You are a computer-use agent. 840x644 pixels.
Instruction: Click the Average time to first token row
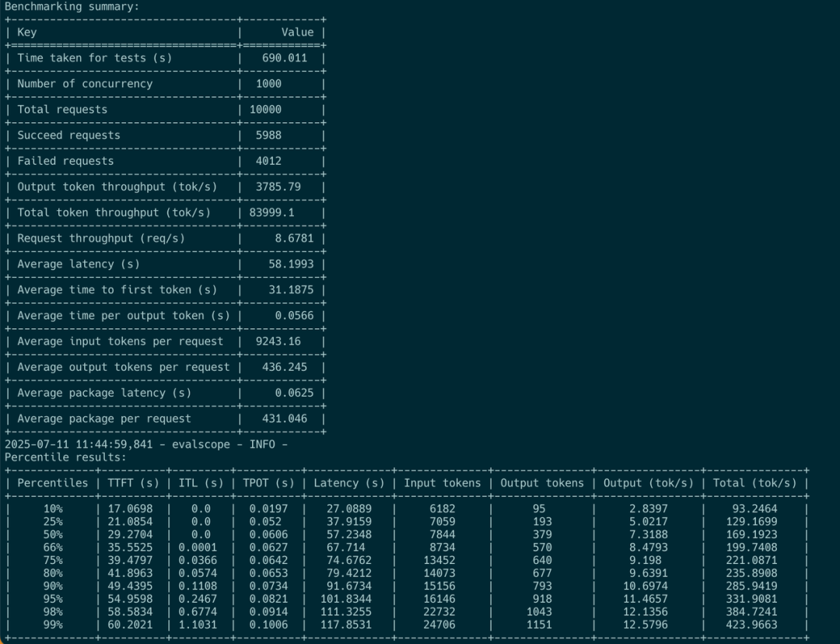[x=117, y=289]
